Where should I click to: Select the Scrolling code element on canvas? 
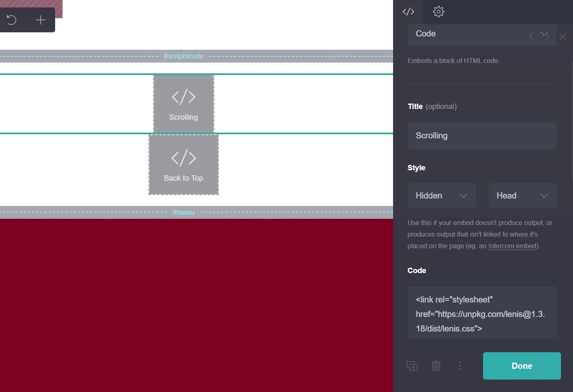(x=184, y=104)
